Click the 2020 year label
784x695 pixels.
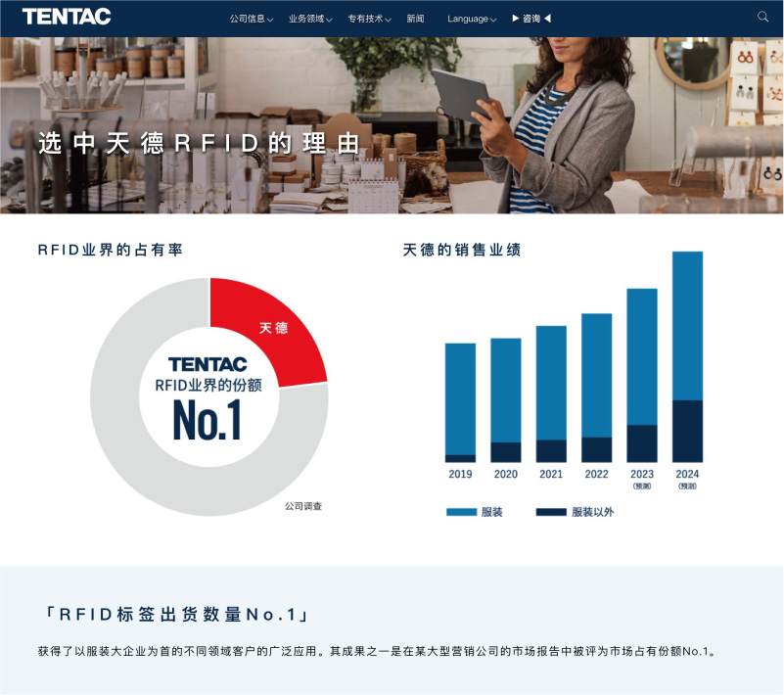[x=505, y=474]
